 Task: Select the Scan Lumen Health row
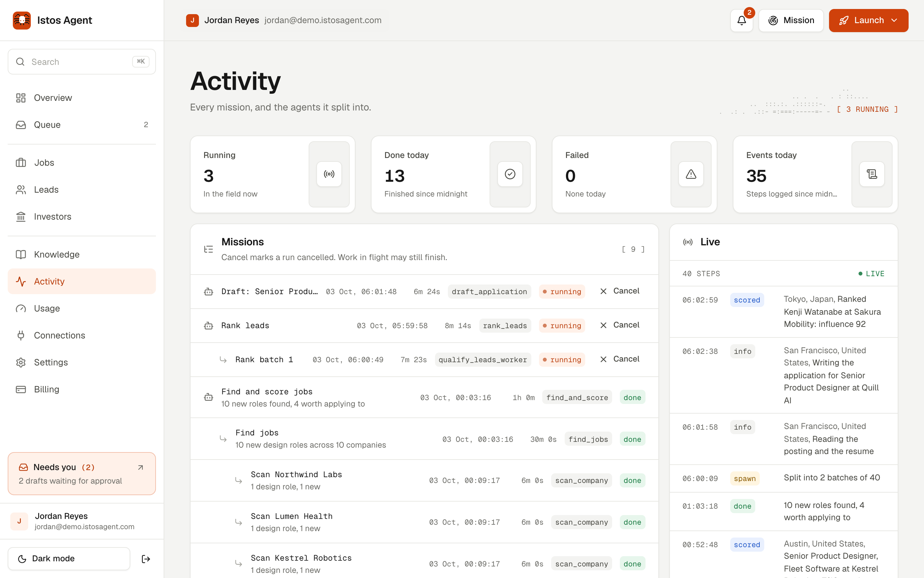[x=424, y=522]
